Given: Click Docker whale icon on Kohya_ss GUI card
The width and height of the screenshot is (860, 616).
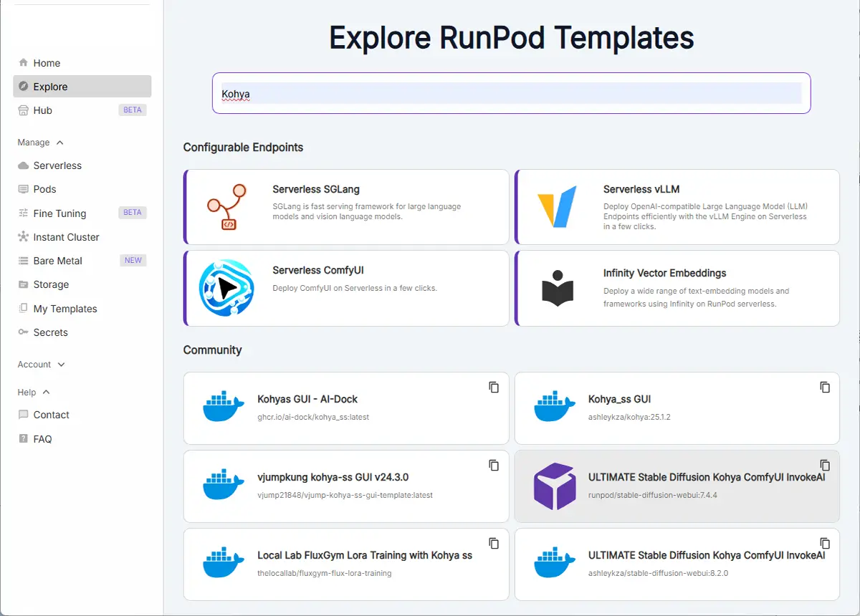Looking at the screenshot, I should pyautogui.click(x=555, y=407).
